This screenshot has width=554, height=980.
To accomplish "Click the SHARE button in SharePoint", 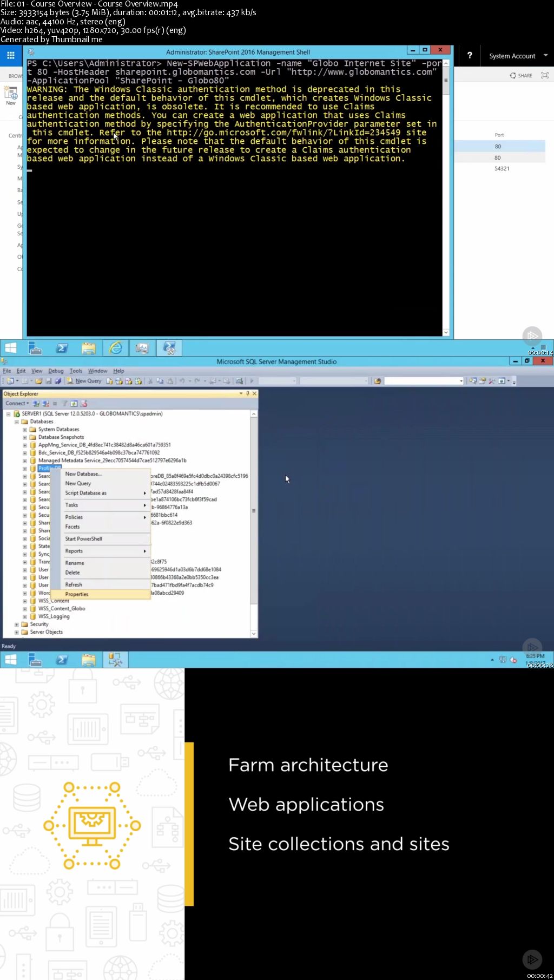I will [x=521, y=76].
